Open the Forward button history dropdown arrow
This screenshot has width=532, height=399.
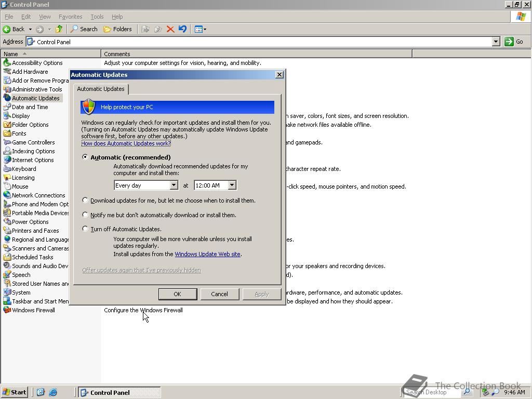49,29
